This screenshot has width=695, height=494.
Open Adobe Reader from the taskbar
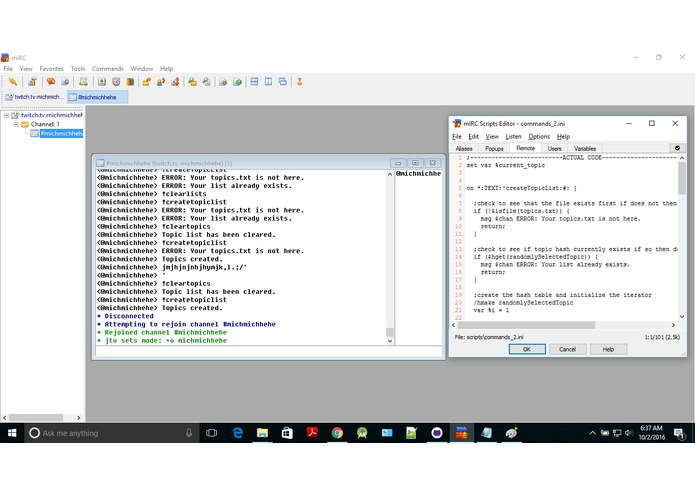click(x=312, y=433)
